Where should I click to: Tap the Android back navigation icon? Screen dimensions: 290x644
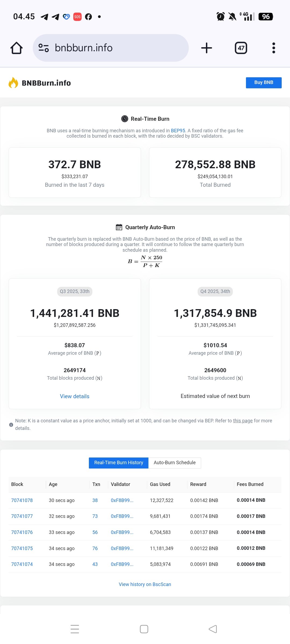point(213,629)
